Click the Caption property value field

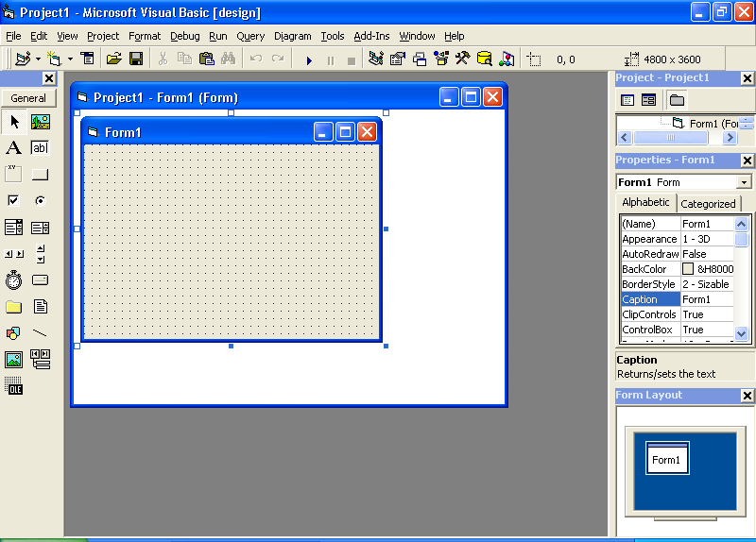[x=707, y=299]
